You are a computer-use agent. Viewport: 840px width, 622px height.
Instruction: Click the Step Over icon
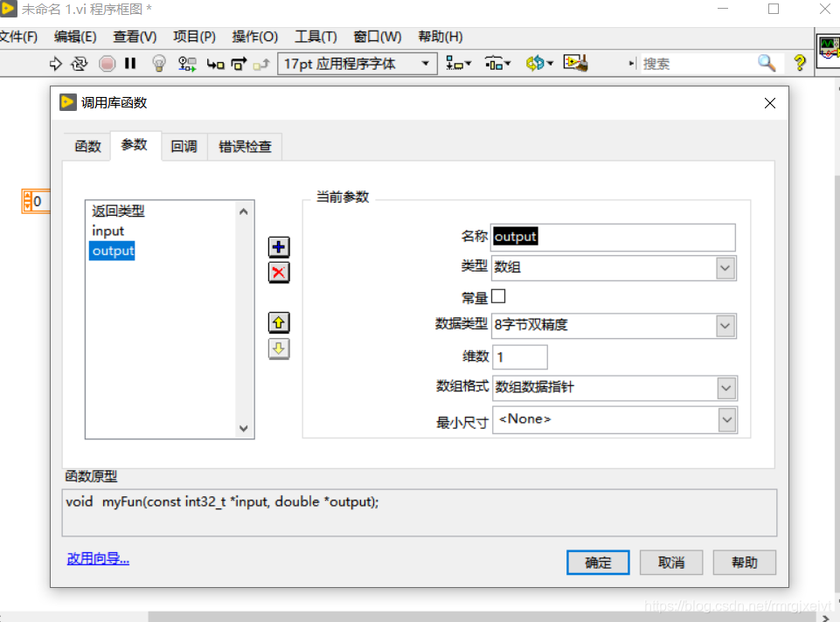[x=239, y=64]
